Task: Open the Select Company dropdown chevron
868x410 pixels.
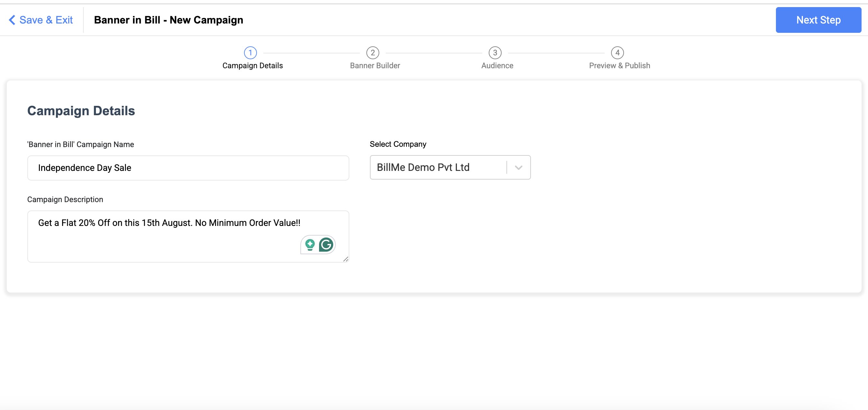Action: [518, 167]
